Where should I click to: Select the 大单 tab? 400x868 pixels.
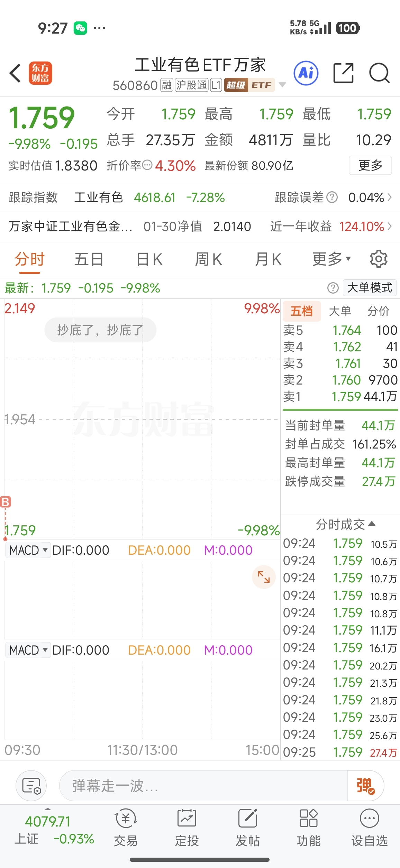tap(340, 311)
